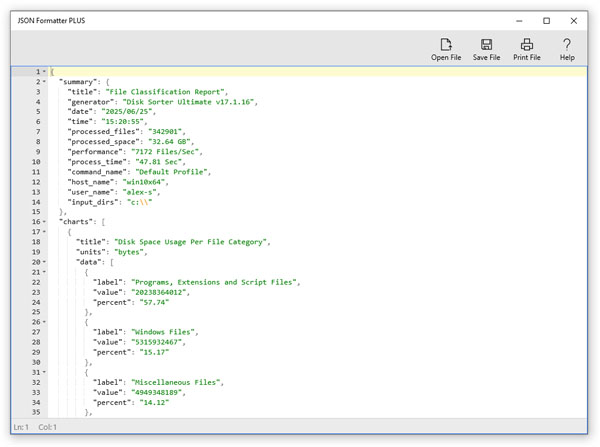Click the "charts" key on line 16

click(x=76, y=222)
